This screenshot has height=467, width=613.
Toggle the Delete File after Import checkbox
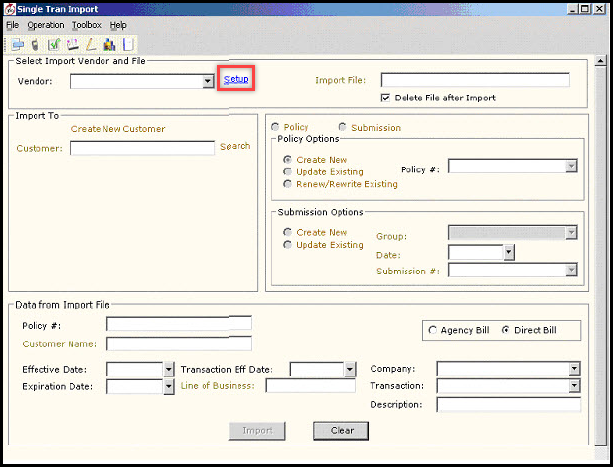click(x=385, y=98)
